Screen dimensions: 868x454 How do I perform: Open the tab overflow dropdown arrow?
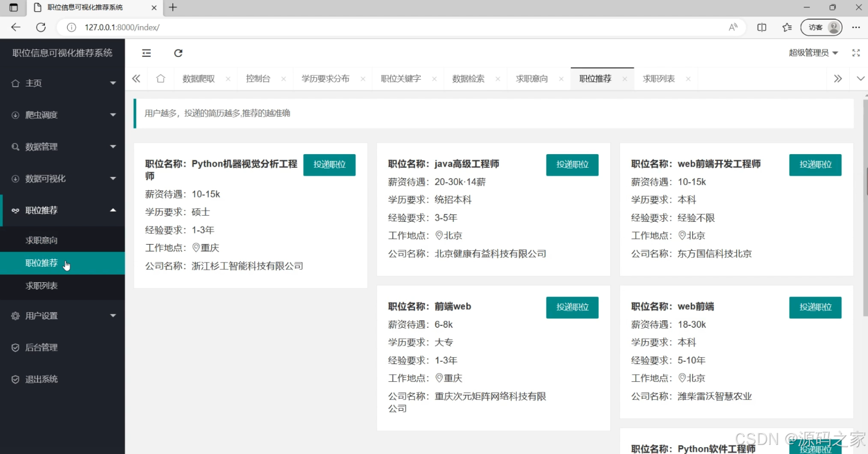tap(860, 79)
